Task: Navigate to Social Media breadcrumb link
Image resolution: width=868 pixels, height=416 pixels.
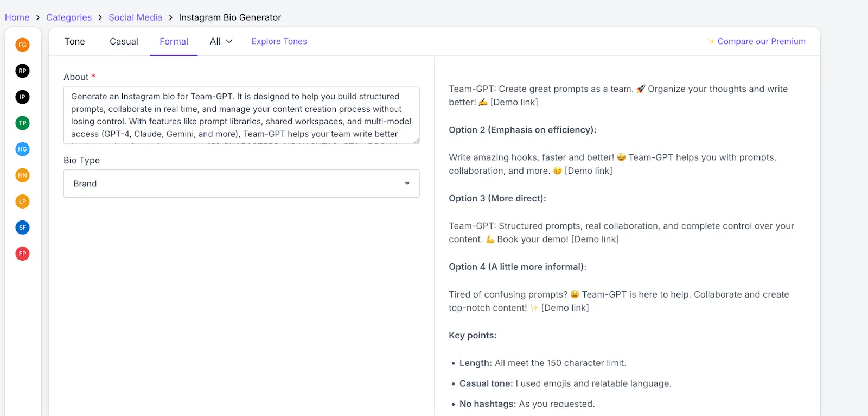Action: pyautogui.click(x=135, y=17)
